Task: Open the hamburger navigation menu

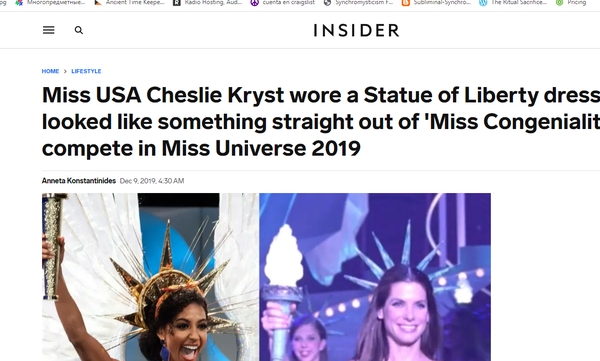Action: [49, 30]
